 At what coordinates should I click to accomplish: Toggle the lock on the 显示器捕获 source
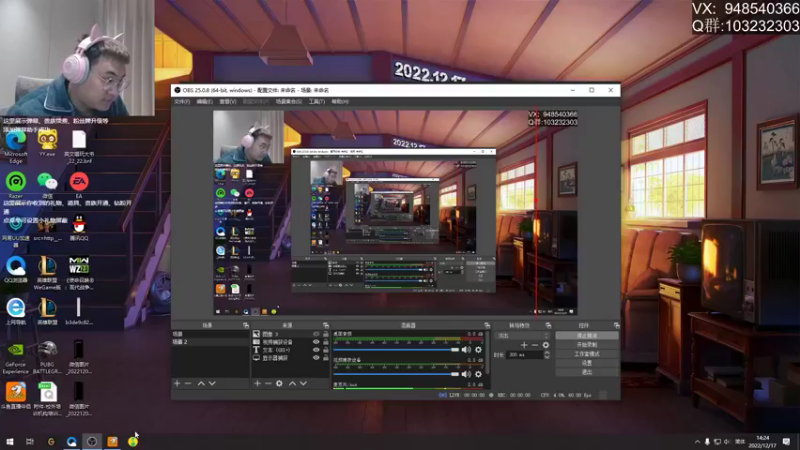[x=326, y=358]
